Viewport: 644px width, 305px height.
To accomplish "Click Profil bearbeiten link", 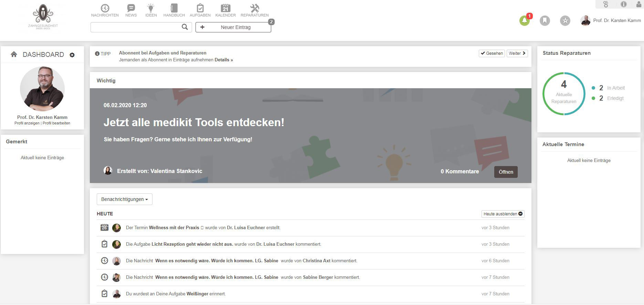I will (56, 123).
